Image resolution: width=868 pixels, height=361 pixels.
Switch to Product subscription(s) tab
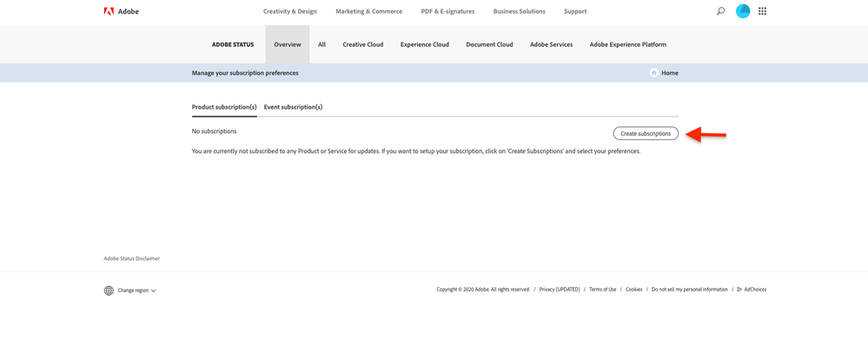[x=224, y=107]
